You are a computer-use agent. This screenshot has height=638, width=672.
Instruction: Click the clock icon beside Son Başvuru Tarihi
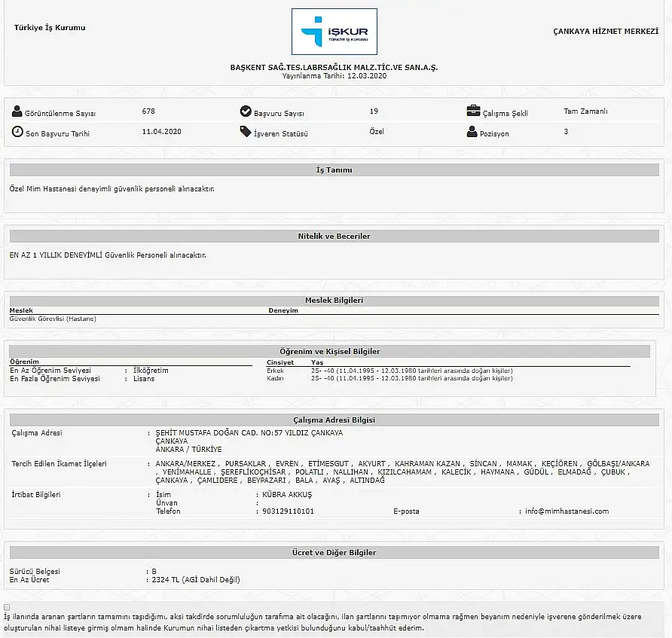tap(17, 132)
